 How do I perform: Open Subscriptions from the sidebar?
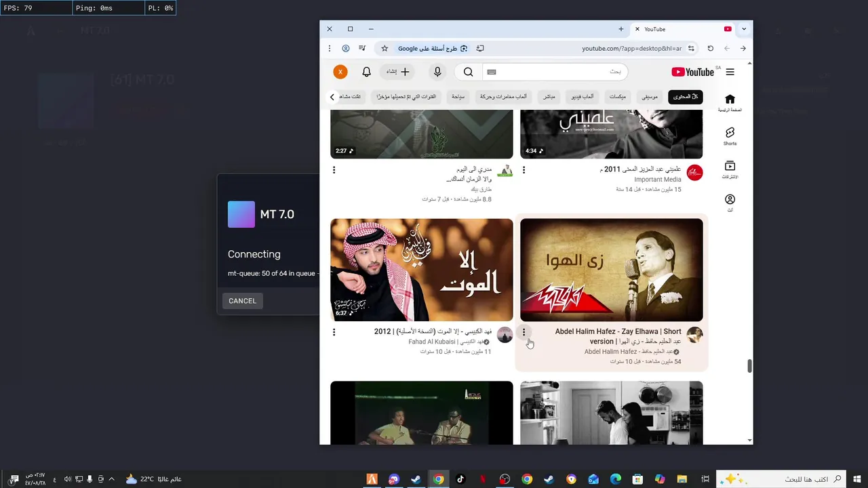point(730,169)
